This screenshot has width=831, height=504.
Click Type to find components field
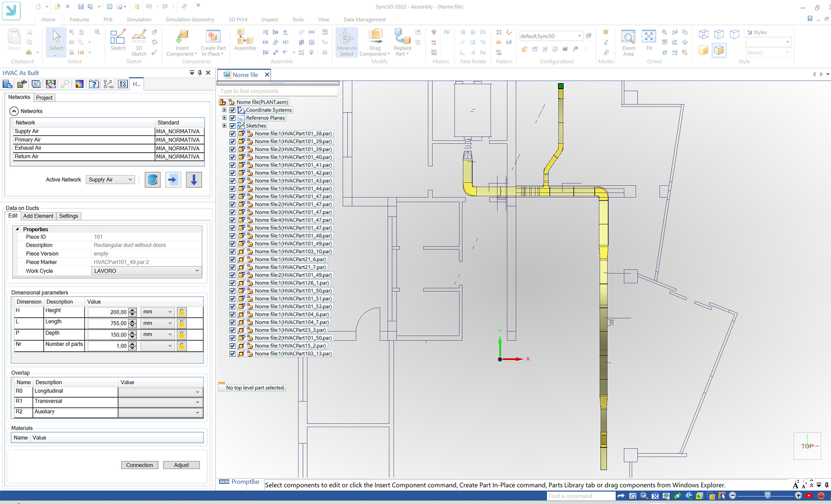pyautogui.click(x=278, y=91)
